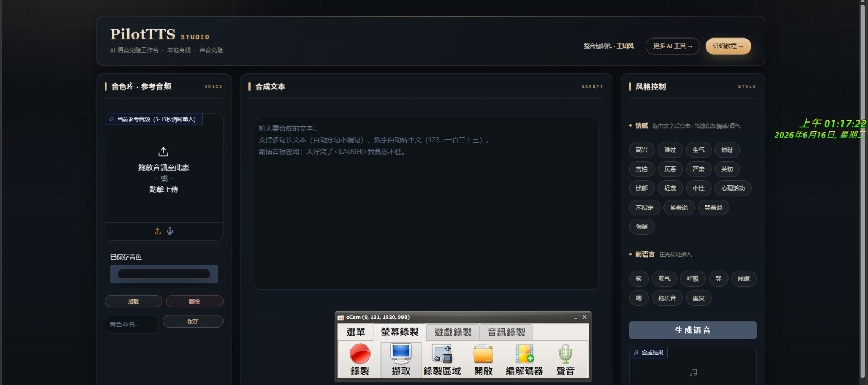Click the microphone record icon in the reference audio panel
The image size is (868, 385).
pyautogui.click(x=170, y=231)
